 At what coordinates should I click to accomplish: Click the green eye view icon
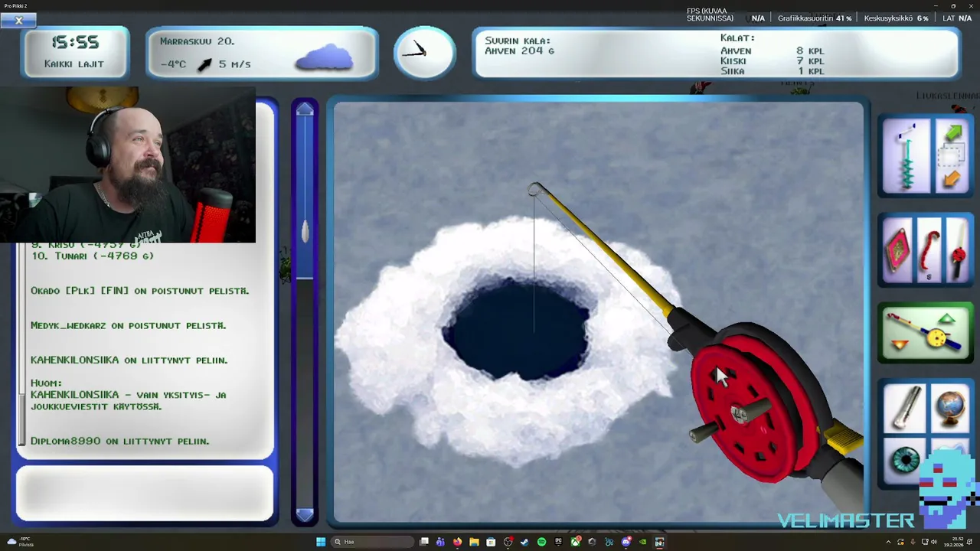906,461
